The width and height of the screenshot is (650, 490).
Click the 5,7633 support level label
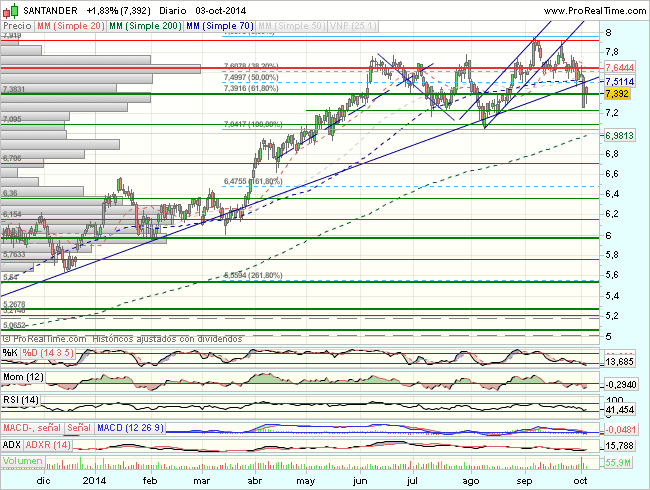click(x=14, y=254)
